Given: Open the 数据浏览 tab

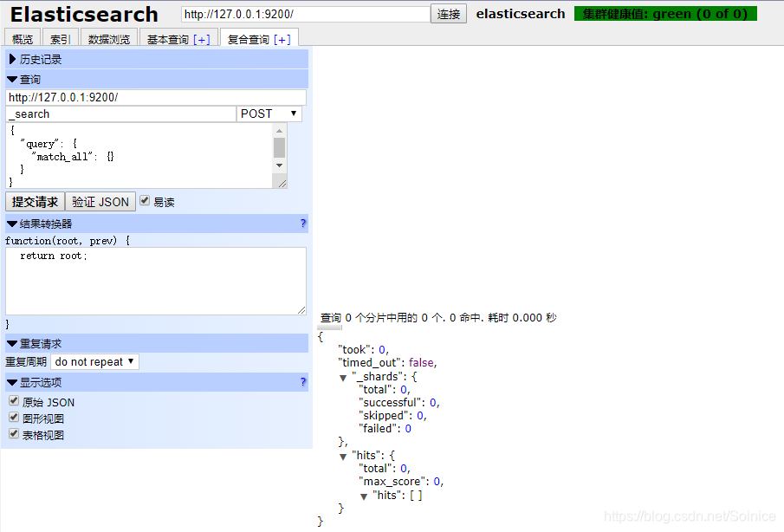Looking at the screenshot, I should click(x=109, y=38).
